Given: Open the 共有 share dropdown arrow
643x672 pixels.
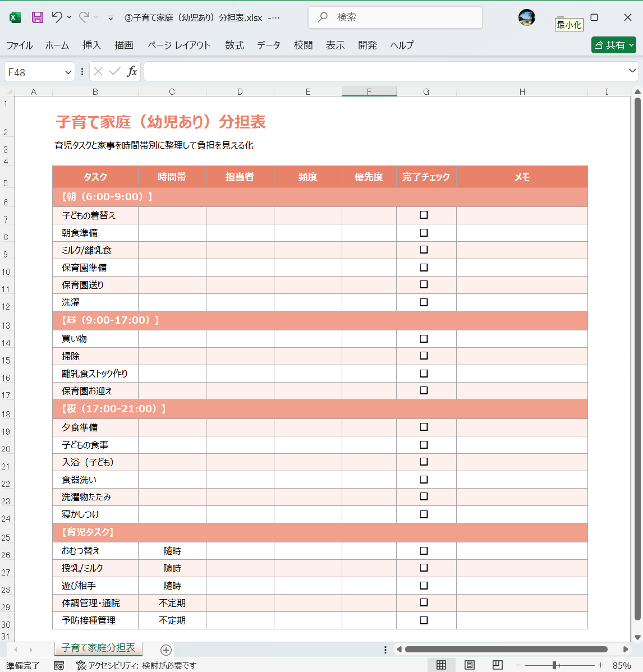Looking at the screenshot, I should 631,45.
